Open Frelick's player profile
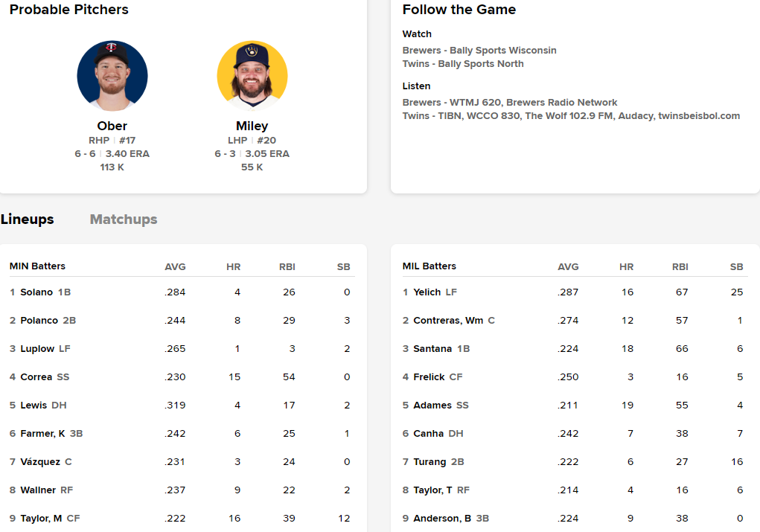Image resolution: width=760 pixels, height=532 pixels. tap(429, 377)
